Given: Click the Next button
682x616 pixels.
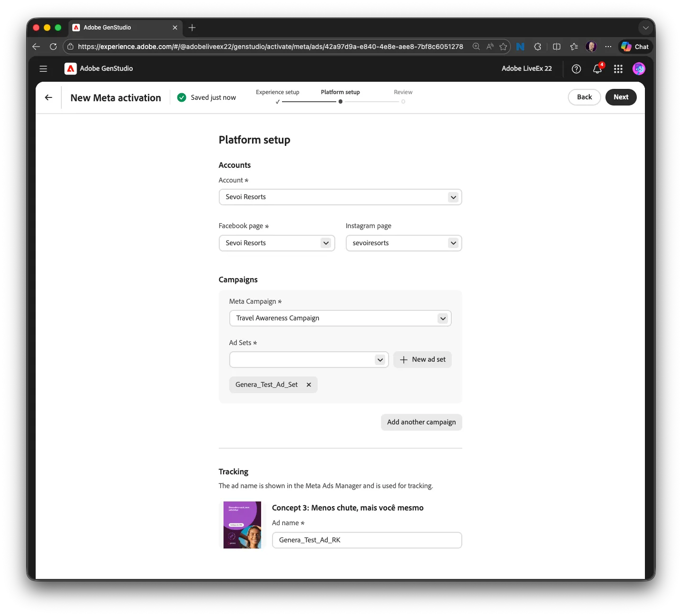Looking at the screenshot, I should (x=621, y=97).
